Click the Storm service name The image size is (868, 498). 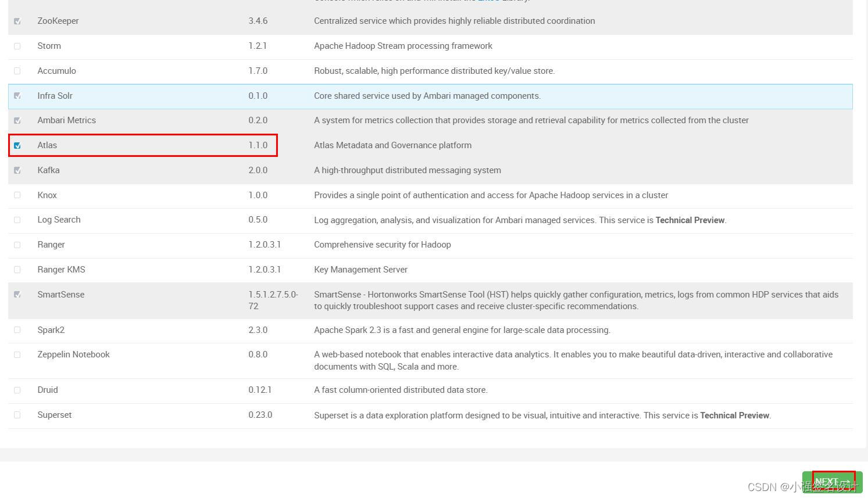point(49,46)
